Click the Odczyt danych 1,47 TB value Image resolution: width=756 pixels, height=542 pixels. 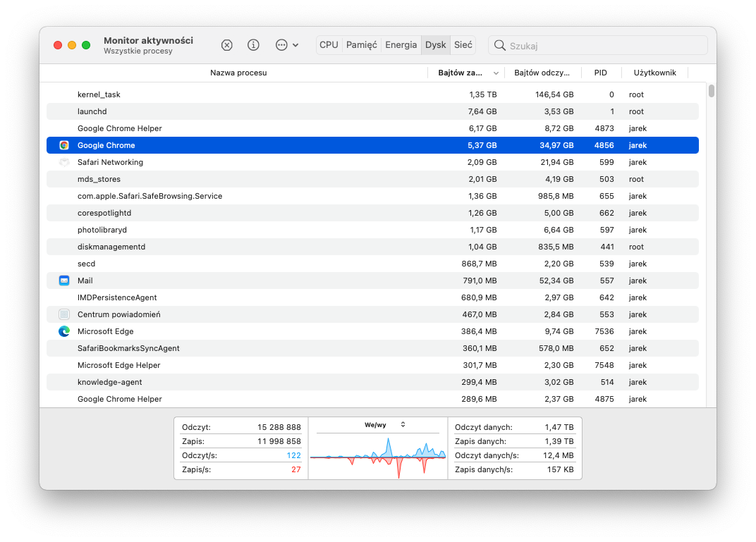pos(559,427)
